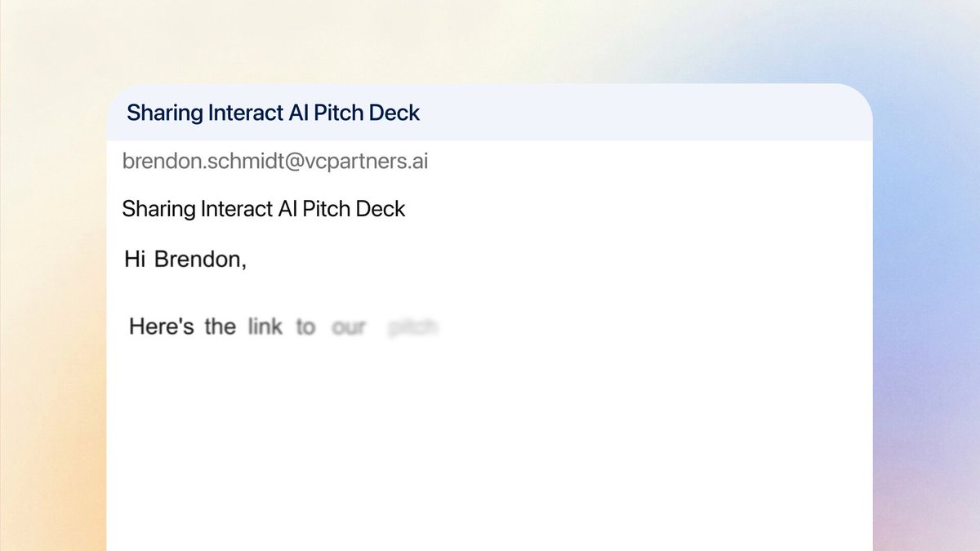Click the email window header title bar
Image resolution: width=980 pixels, height=551 pixels.
point(489,112)
